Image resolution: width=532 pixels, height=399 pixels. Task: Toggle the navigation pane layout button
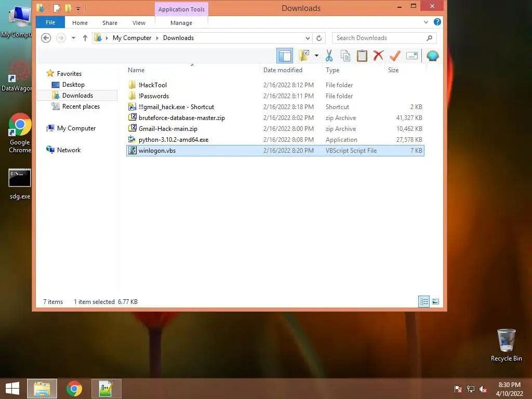pyautogui.click(x=285, y=56)
